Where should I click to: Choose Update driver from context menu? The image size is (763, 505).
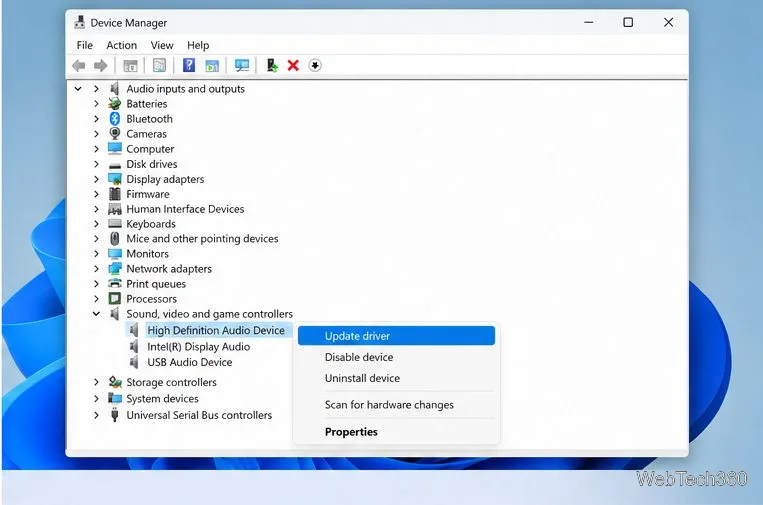(396, 336)
